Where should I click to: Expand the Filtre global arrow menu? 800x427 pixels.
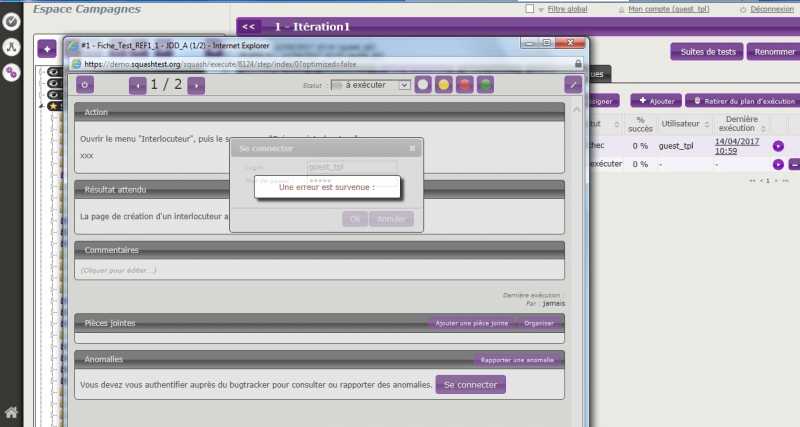point(541,9)
